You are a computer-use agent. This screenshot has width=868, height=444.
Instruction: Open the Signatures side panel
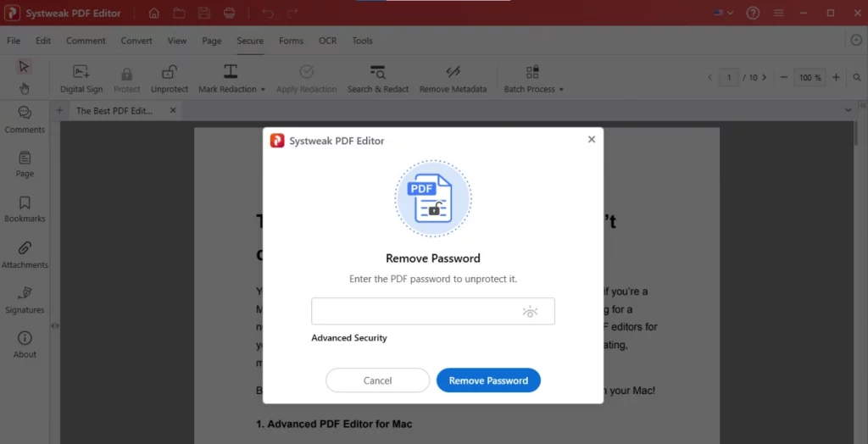pyautogui.click(x=25, y=300)
